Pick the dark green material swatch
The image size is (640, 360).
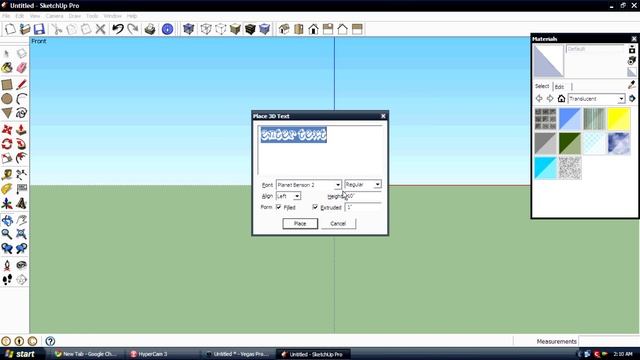570,143
